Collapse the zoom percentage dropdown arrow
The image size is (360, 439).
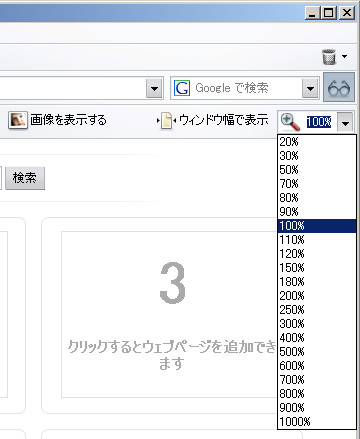coord(345,122)
